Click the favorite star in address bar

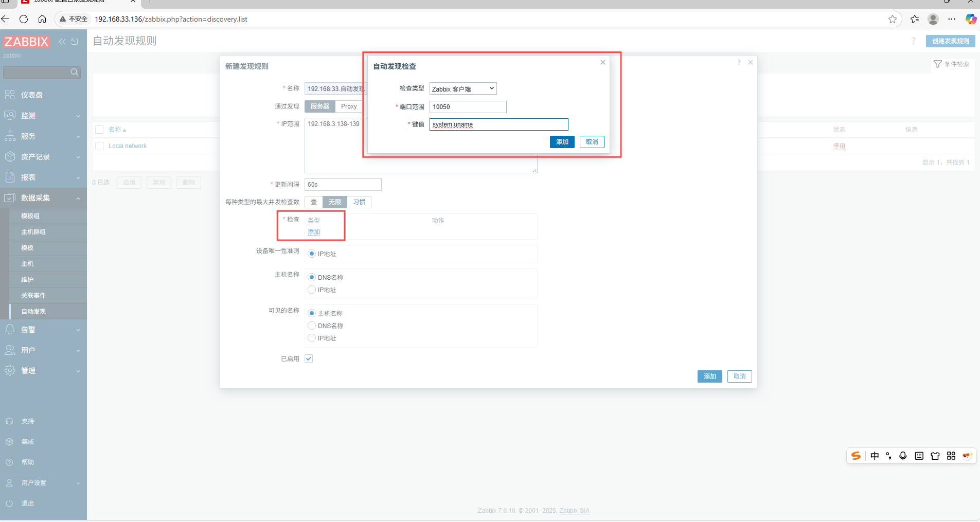coord(893,19)
